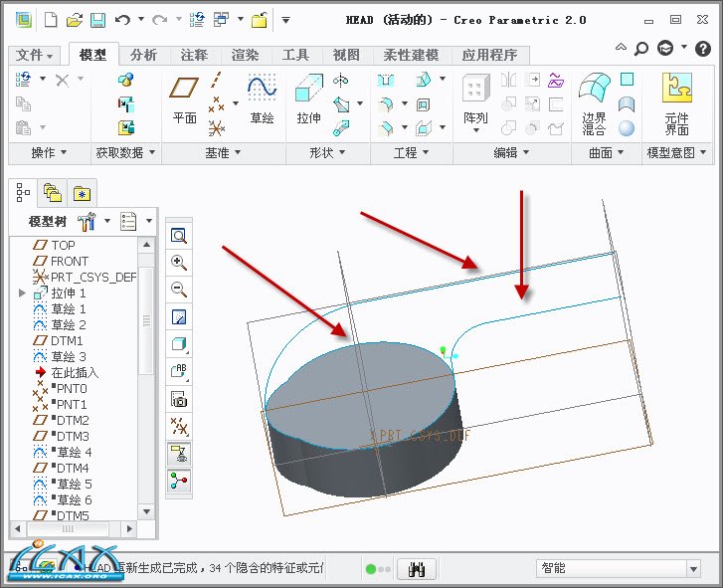Open the 视图 ribbon tab
Viewport: 723px width, 588px height.
tap(346, 56)
